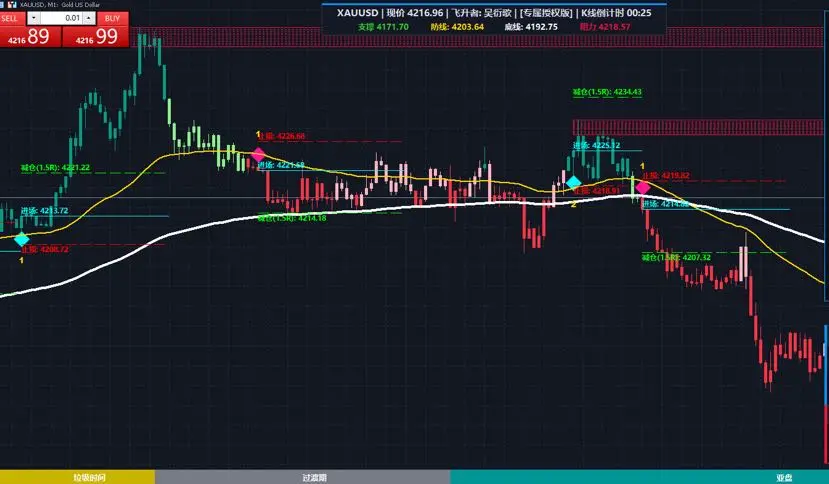Click the cyan diamond buy signal near 4213.72
This screenshot has height=484, width=829.
pos(22,240)
